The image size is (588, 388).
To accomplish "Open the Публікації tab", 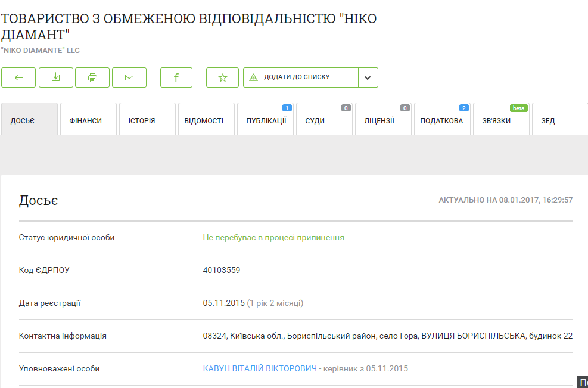I will point(266,120).
